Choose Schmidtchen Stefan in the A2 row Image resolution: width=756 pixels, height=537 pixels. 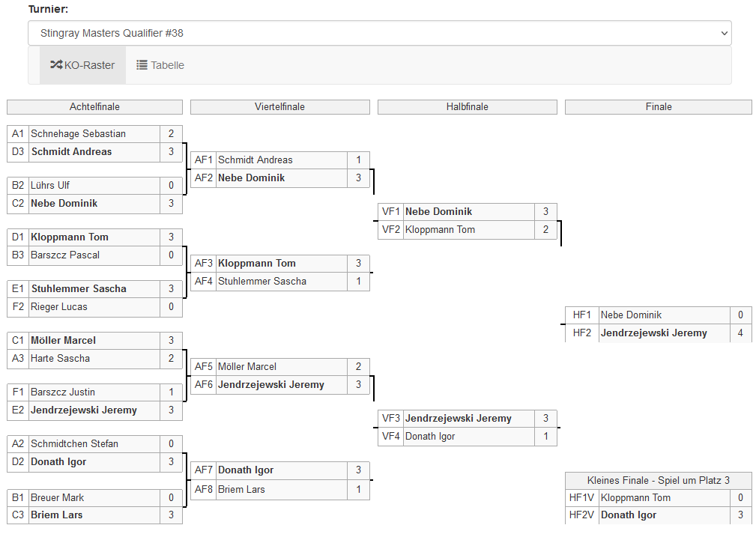click(74, 443)
